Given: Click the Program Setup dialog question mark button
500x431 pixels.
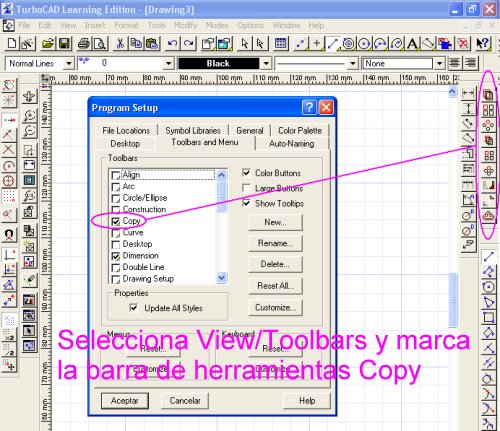Looking at the screenshot, I should pyautogui.click(x=309, y=107).
